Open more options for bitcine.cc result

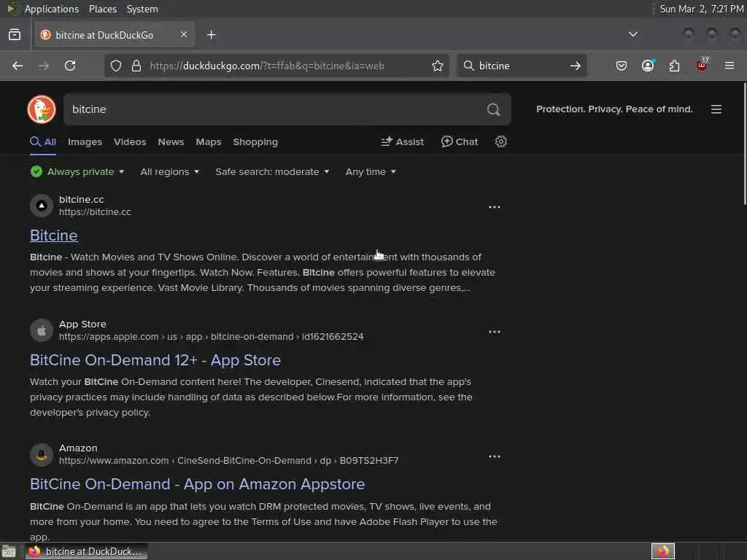[495, 206]
